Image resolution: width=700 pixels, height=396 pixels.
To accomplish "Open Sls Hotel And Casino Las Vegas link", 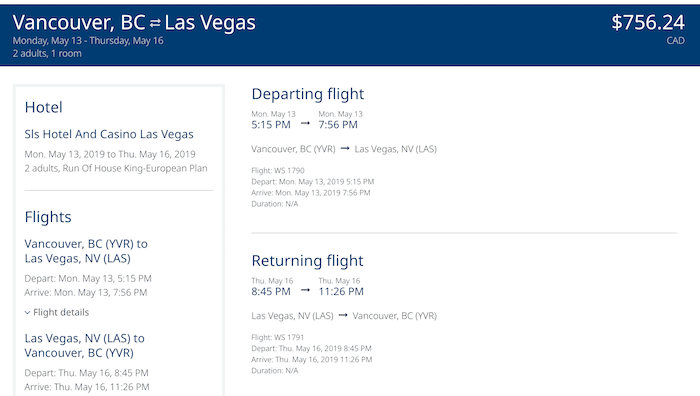I will (x=109, y=134).
